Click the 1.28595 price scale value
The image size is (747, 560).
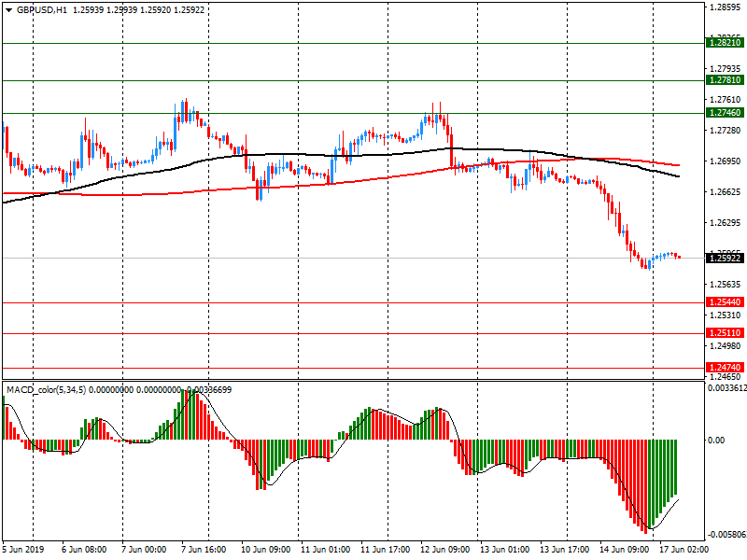726,7
